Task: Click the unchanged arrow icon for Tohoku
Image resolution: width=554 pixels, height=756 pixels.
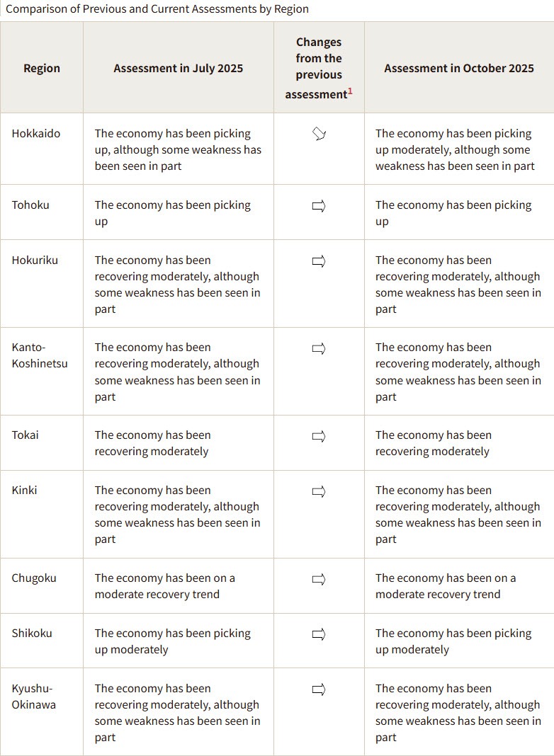Action: tap(319, 206)
